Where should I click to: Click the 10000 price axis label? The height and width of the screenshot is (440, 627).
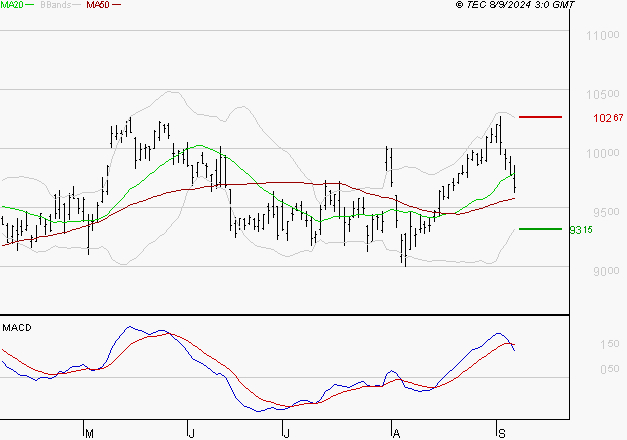(x=603, y=153)
